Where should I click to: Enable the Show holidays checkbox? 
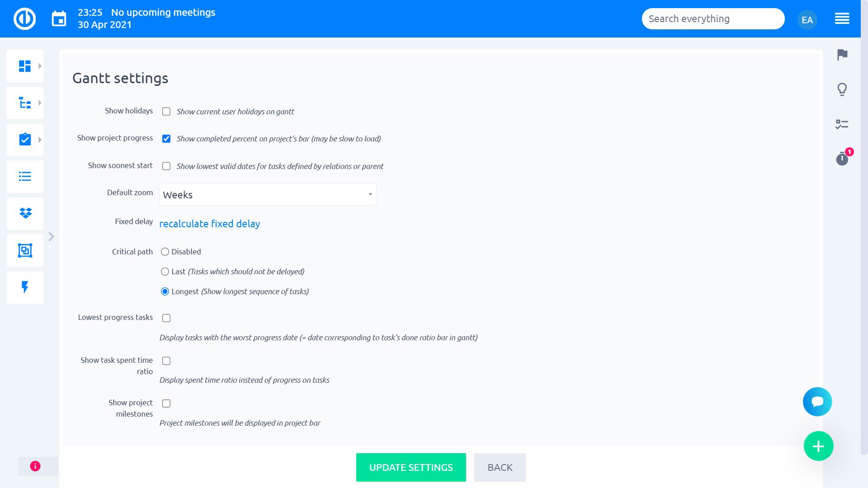point(166,112)
